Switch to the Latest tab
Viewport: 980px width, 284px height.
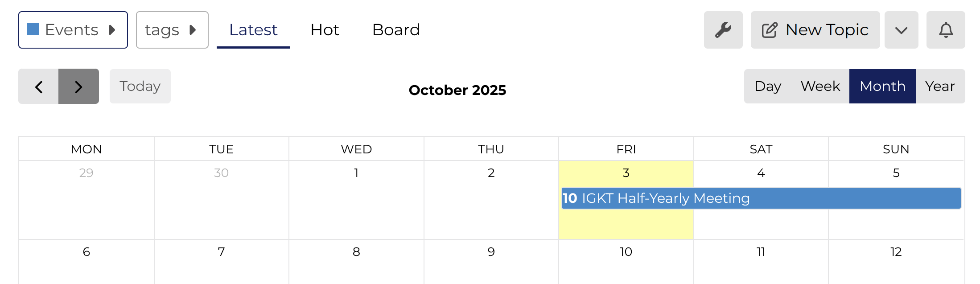point(253,30)
